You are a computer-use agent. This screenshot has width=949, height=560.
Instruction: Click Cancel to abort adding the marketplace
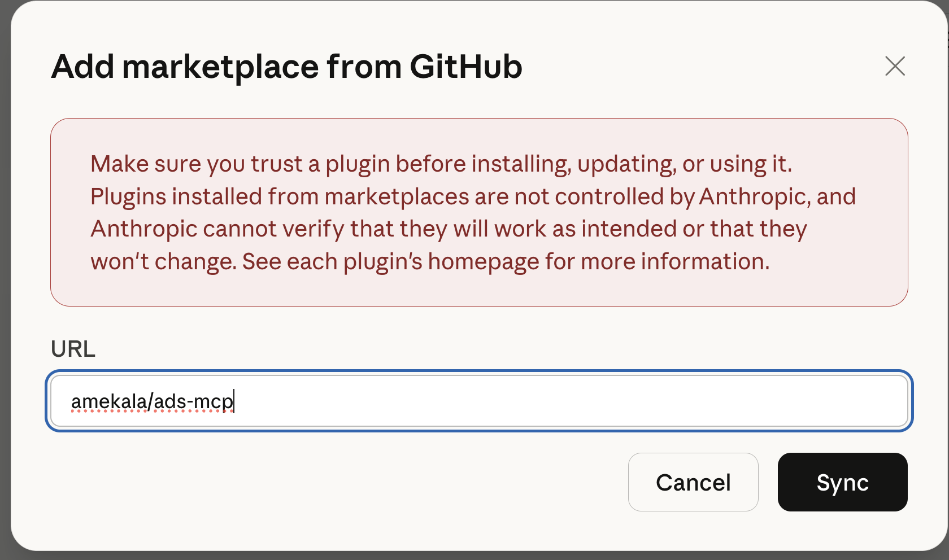(693, 482)
